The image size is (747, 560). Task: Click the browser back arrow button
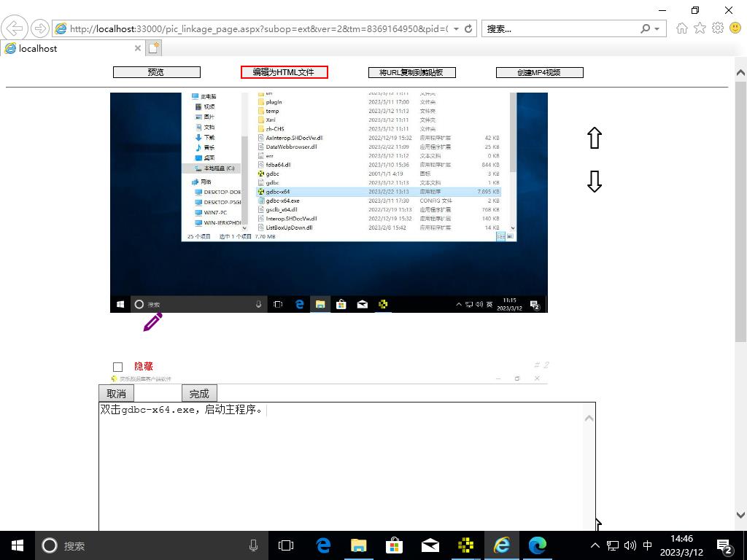click(15, 28)
